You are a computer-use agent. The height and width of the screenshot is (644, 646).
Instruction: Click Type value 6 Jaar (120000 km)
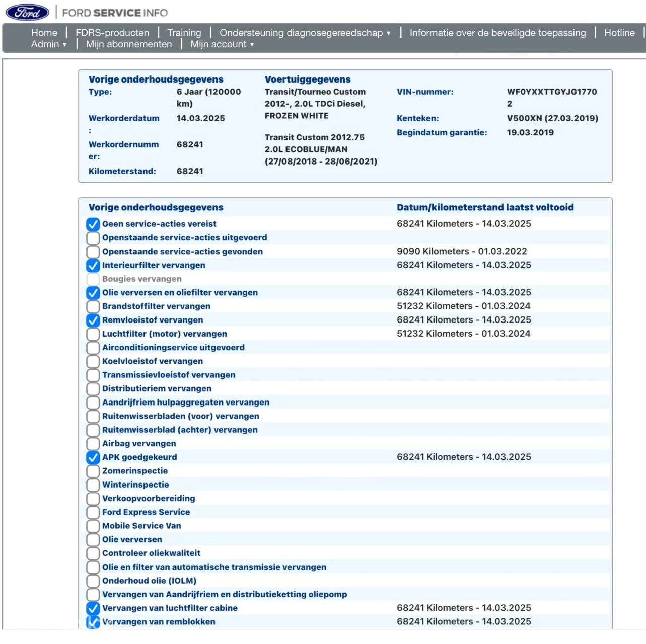pos(208,98)
